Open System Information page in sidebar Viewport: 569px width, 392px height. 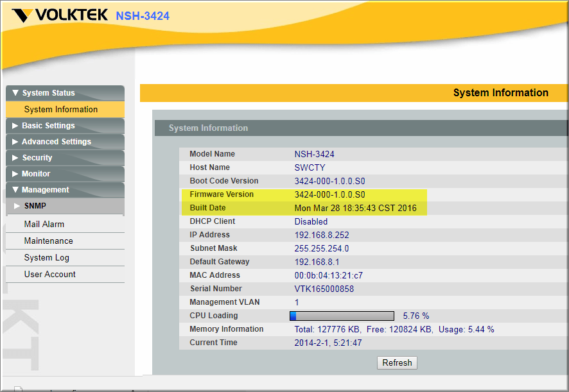65,109
